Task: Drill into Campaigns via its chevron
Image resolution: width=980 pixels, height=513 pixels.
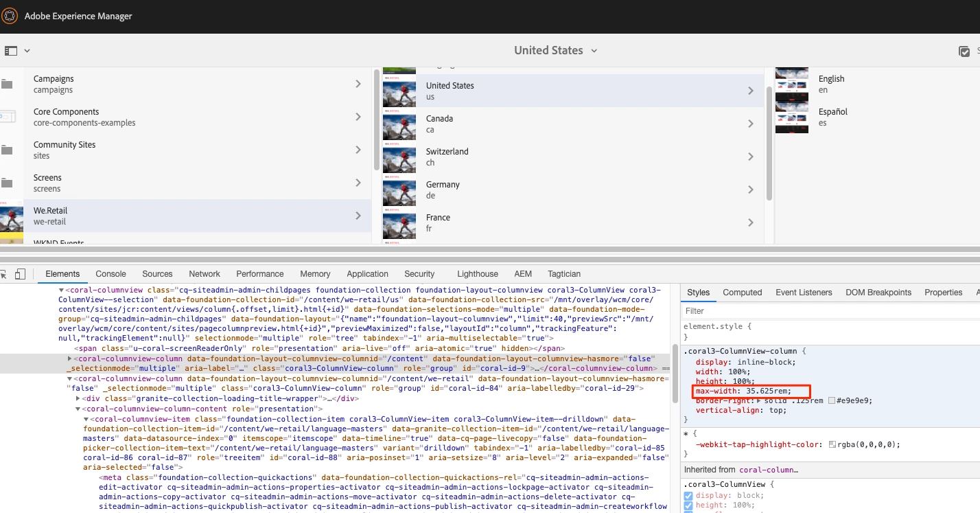Action: tap(358, 84)
